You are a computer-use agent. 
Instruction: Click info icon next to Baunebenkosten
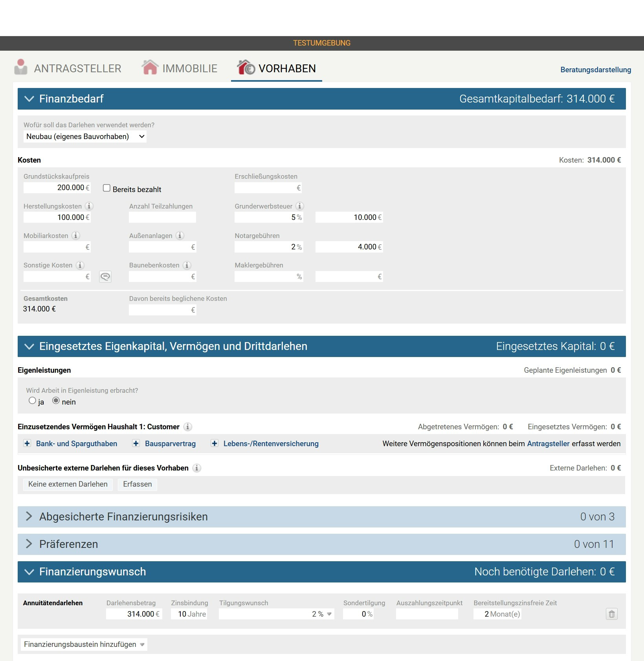(x=187, y=265)
